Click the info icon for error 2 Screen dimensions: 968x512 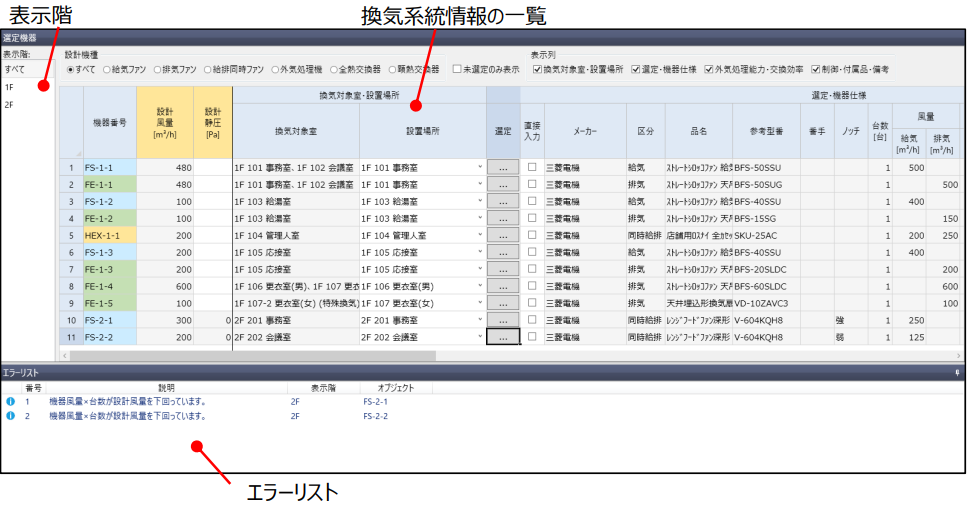click(10, 416)
